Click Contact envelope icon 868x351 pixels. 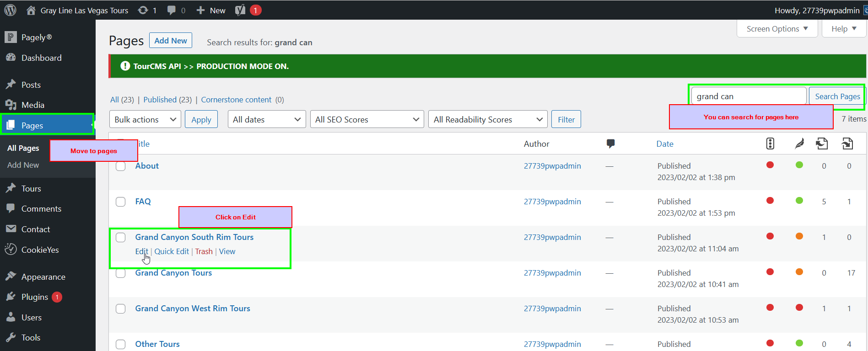[11, 229]
